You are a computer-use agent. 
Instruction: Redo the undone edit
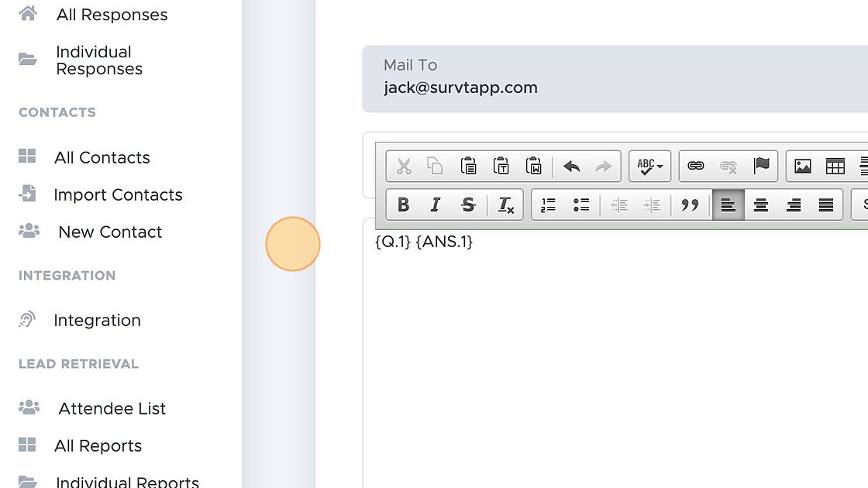click(x=604, y=166)
